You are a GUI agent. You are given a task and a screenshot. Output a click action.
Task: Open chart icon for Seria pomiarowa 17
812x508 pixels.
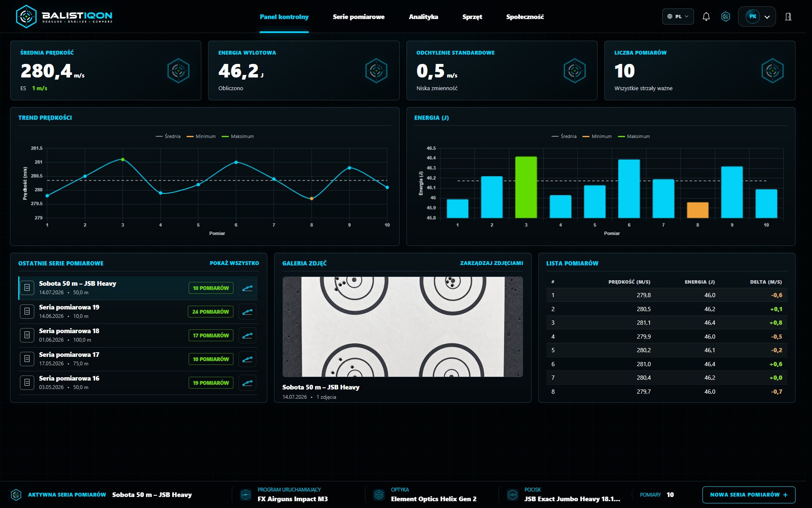pyautogui.click(x=247, y=359)
